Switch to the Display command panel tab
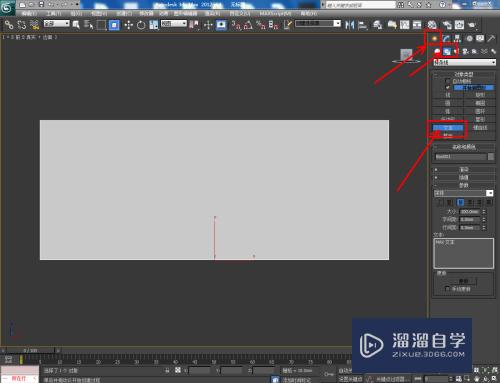This screenshot has width=500, height=383. [x=480, y=39]
